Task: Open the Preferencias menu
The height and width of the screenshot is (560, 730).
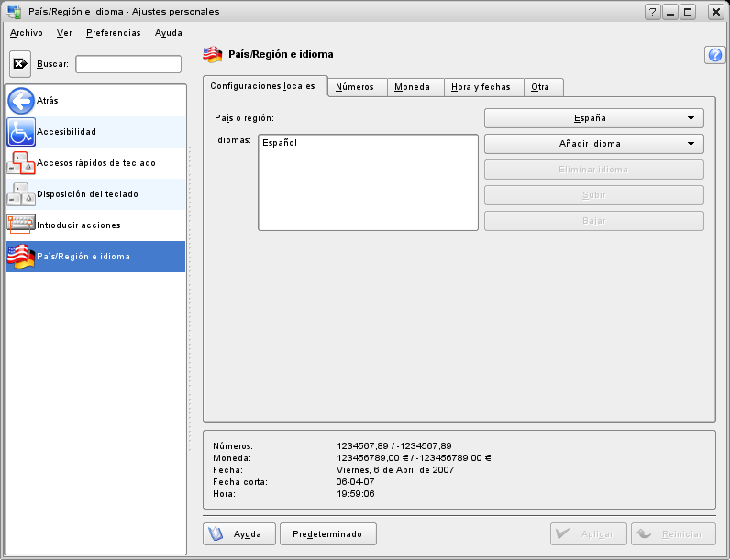Action: pyautogui.click(x=113, y=32)
